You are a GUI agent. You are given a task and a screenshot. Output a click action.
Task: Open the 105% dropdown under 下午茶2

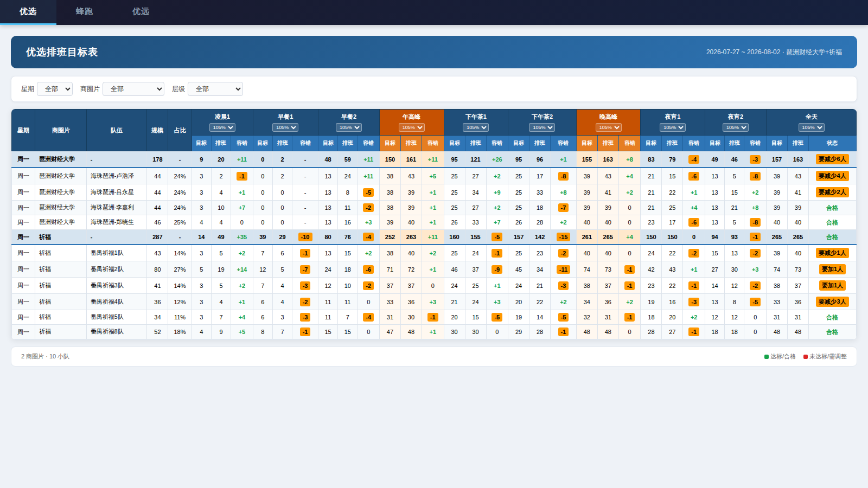tap(542, 127)
